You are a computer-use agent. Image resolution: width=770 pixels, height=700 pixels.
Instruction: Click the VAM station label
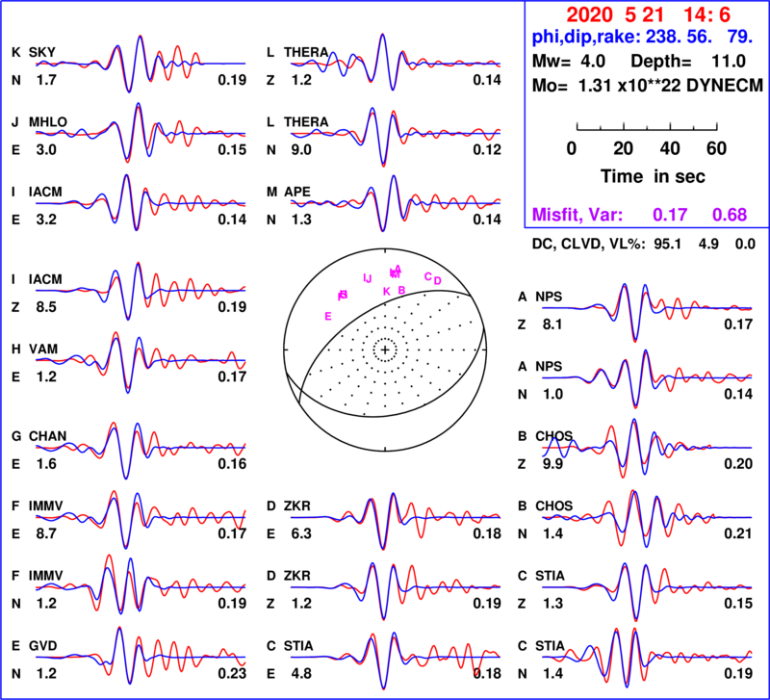click(x=43, y=349)
